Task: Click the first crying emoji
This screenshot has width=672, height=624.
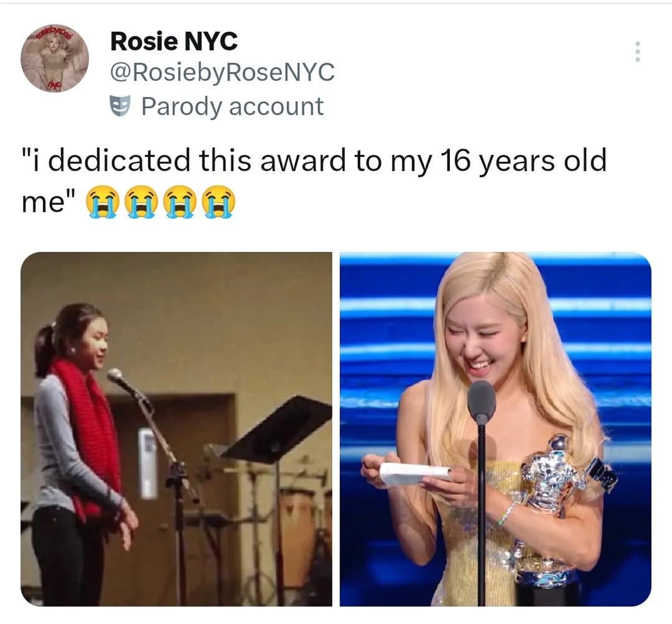Action: [101, 202]
